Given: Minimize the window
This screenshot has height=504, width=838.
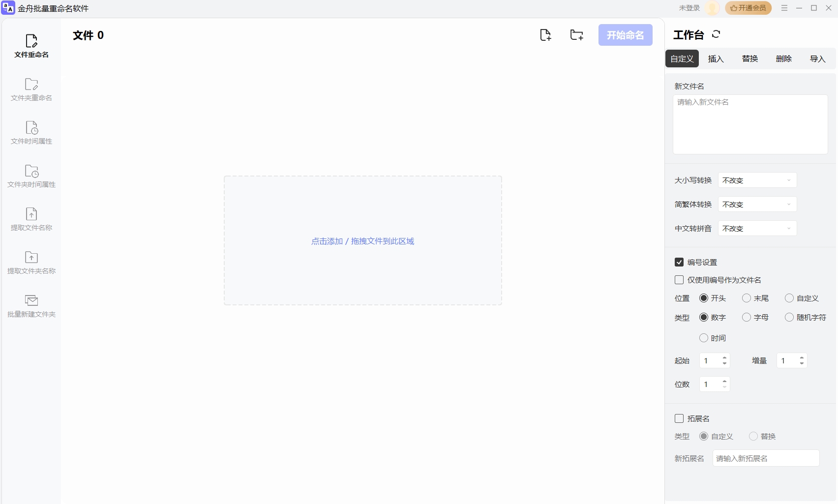Looking at the screenshot, I should [799, 8].
